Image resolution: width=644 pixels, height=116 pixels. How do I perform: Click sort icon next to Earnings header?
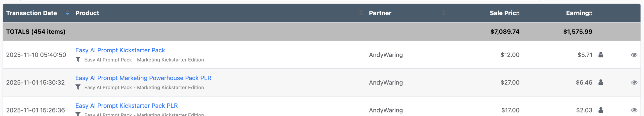point(591,13)
